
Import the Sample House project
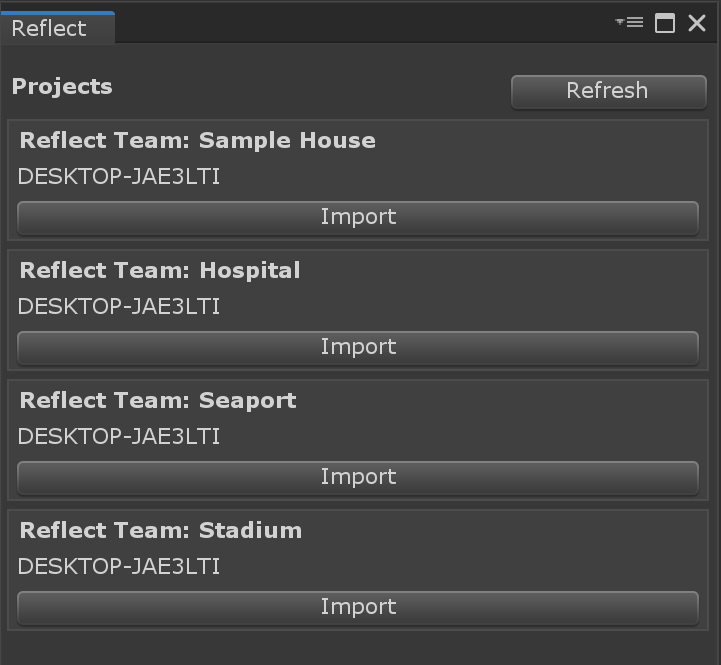pos(358,218)
